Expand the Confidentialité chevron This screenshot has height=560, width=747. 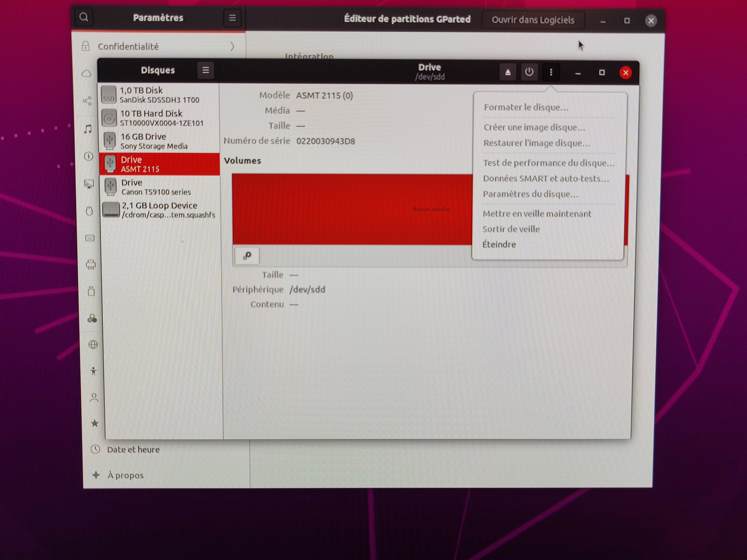(x=232, y=47)
